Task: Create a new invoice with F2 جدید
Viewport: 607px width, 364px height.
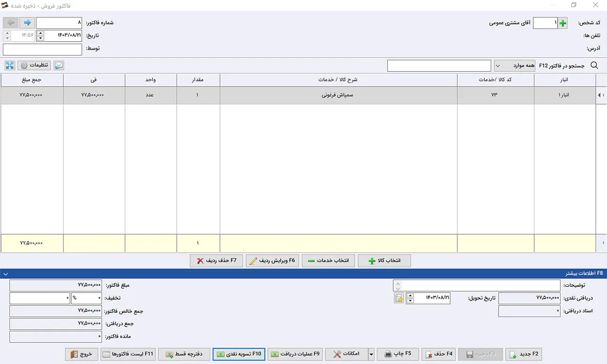Action: click(524, 354)
